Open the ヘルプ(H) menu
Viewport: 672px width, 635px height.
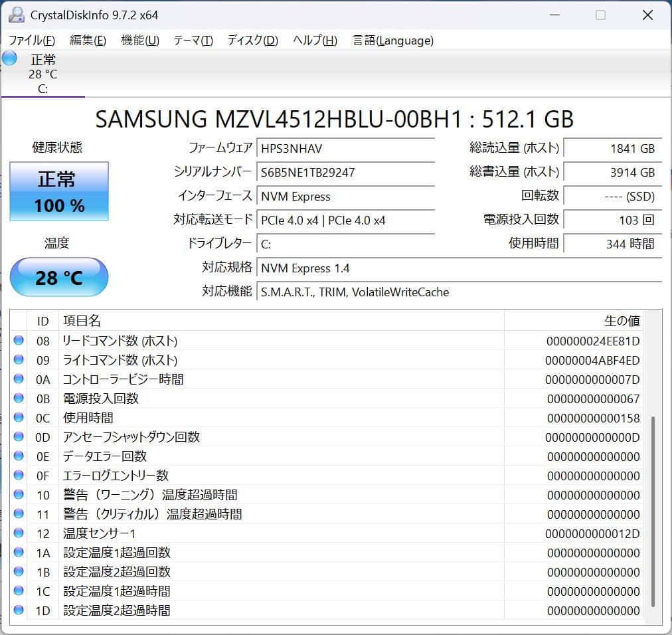315,41
